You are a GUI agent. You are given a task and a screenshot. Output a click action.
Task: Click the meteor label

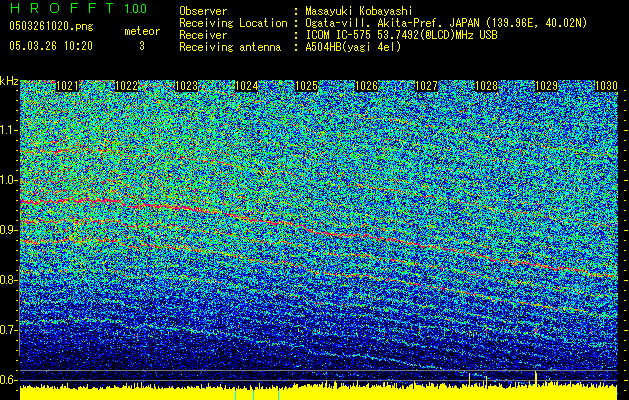pyautogui.click(x=142, y=31)
